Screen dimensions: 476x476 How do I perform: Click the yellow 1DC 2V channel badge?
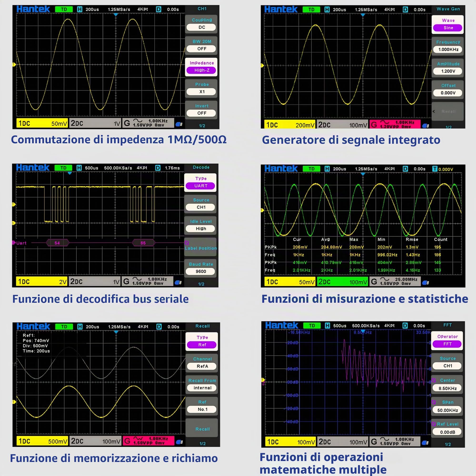42,281
